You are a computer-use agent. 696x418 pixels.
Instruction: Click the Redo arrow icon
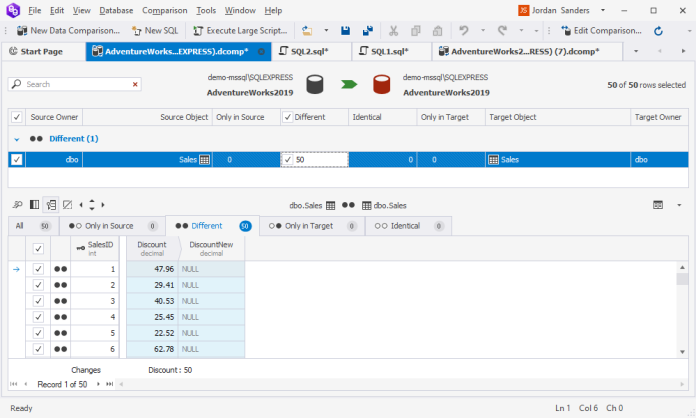tap(502, 31)
